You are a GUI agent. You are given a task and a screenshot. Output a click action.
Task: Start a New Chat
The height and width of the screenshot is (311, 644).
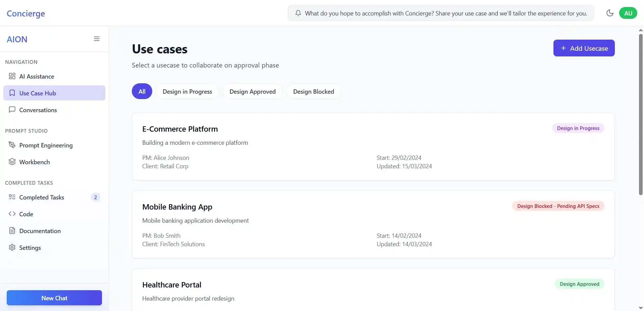tap(54, 298)
